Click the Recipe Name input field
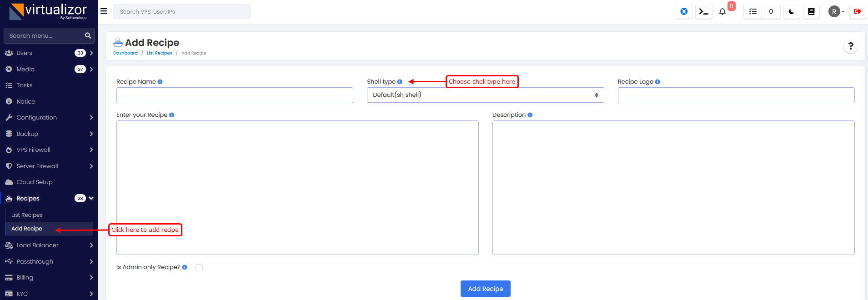This screenshot has width=868, height=300. 235,95
